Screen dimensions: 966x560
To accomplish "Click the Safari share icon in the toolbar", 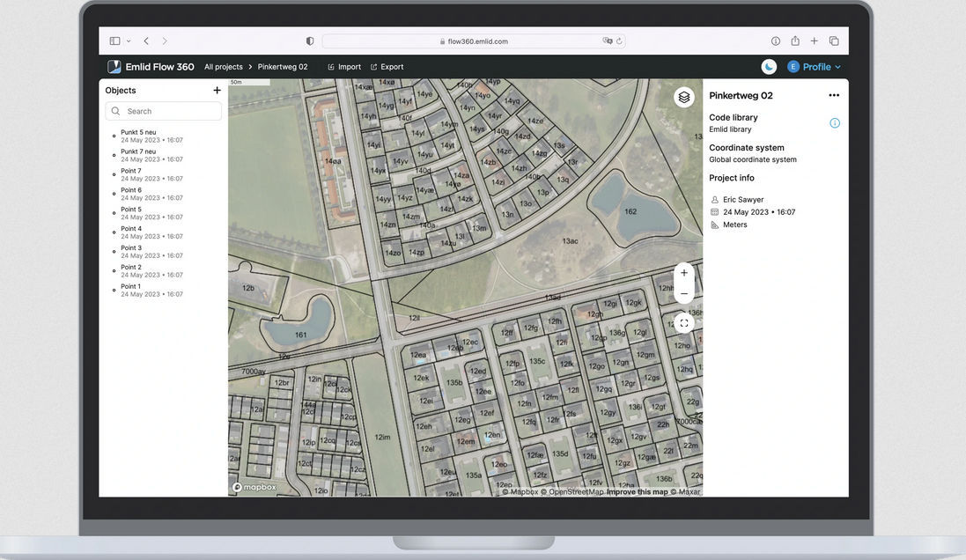I will pos(794,41).
